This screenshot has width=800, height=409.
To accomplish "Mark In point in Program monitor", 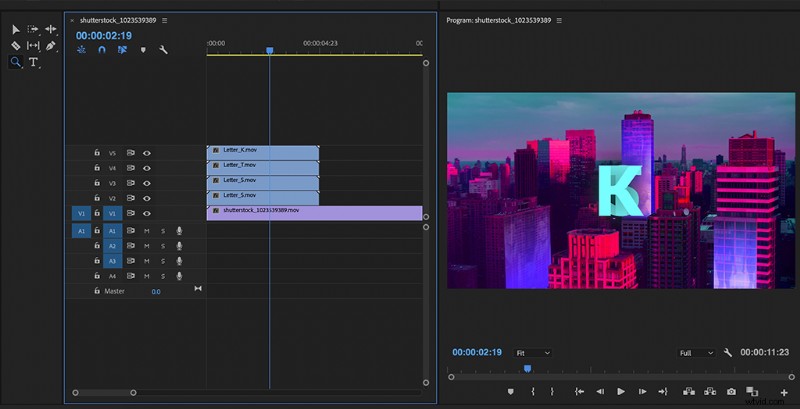I will coord(533,392).
